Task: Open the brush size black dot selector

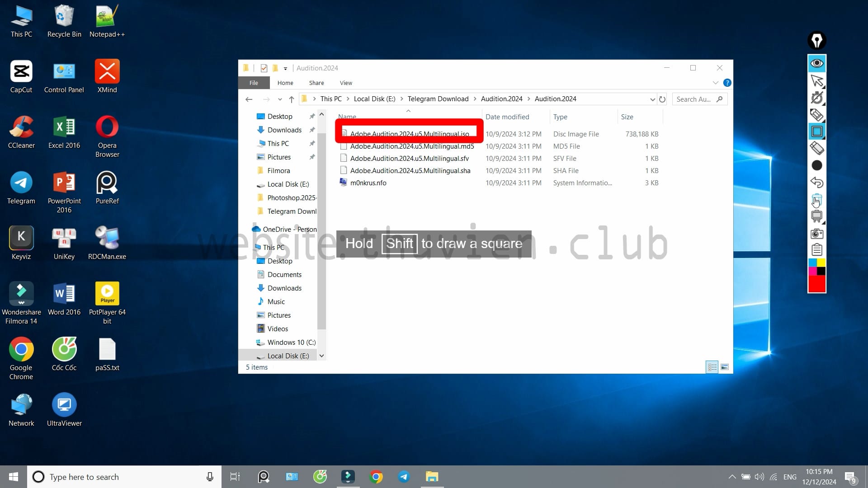Action: coord(816,165)
